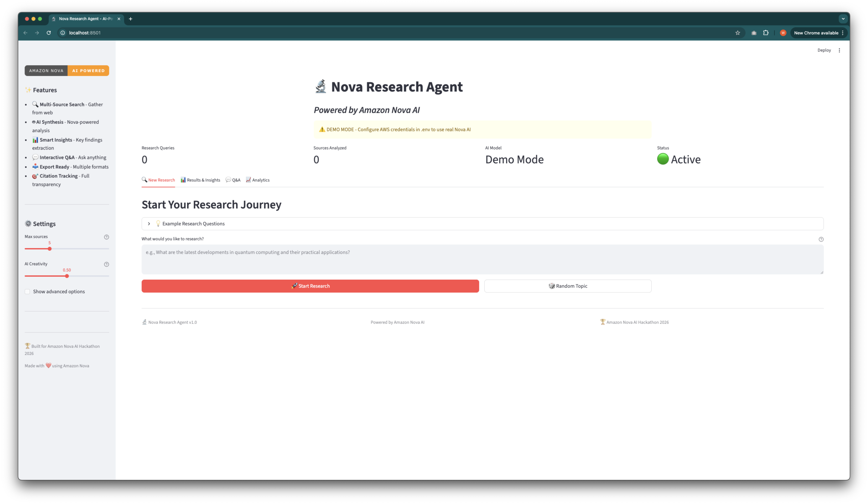Image resolution: width=868 pixels, height=504 pixels.
Task: Click the Max sources help icon
Action: (x=106, y=237)
